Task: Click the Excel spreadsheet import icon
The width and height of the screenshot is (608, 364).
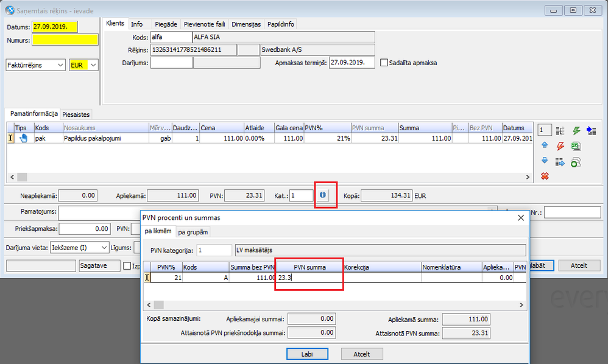Action: 576,146
